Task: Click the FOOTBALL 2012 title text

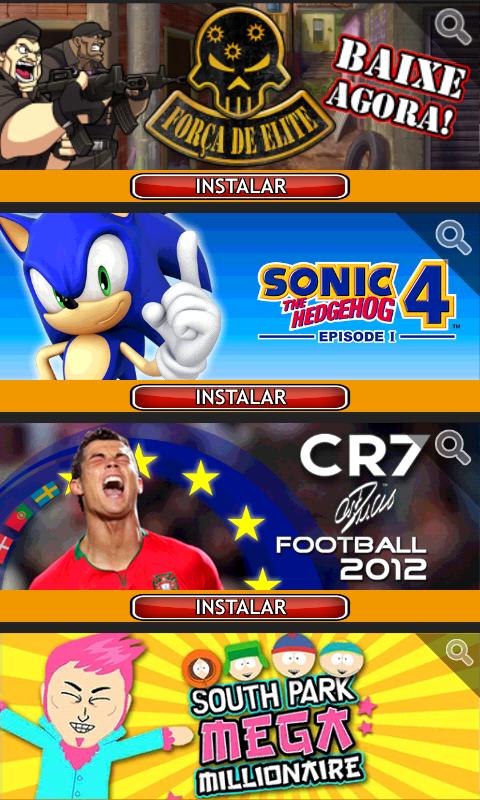Action: [352, 559]
